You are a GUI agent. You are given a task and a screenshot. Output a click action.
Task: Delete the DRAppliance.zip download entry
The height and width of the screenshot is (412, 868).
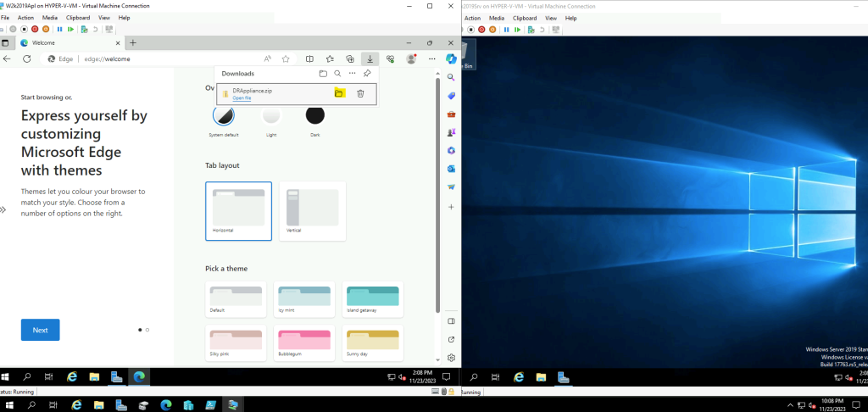pyautogui.click(x=360, y=93)
